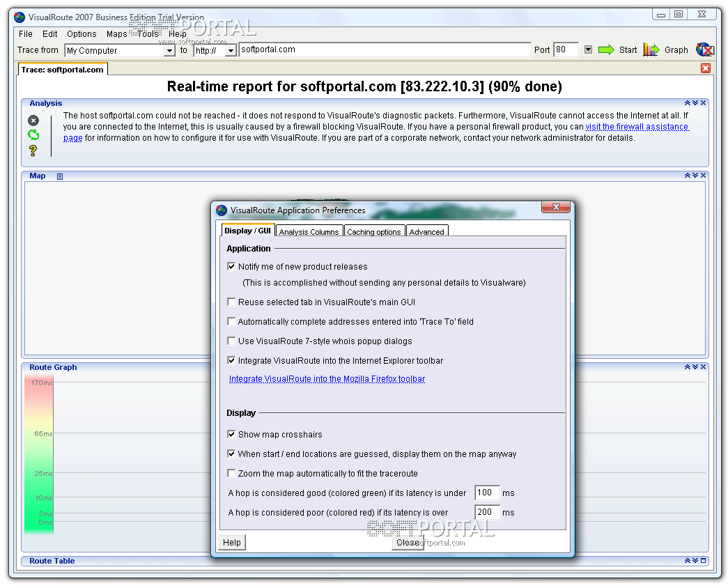The width and height of the screenshot is (728, 588).
Task: Close the Analysis panel with X icon
Action: point(704,102)
